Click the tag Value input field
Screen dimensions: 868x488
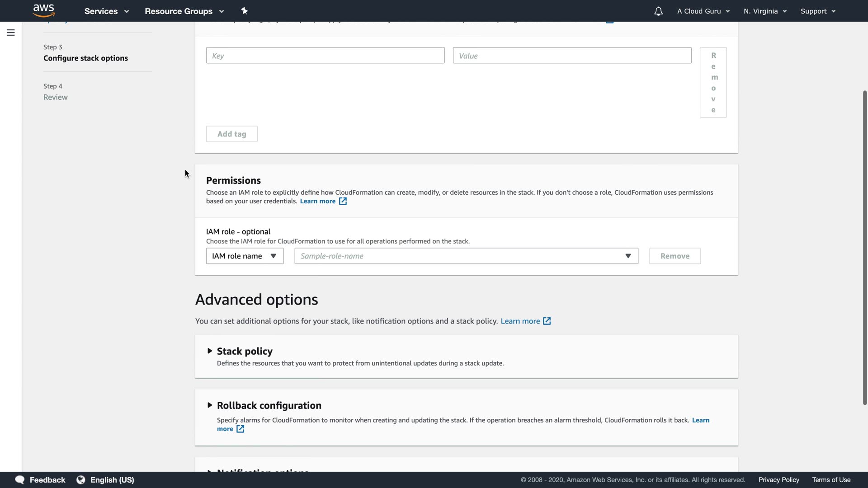pos(572,56)
